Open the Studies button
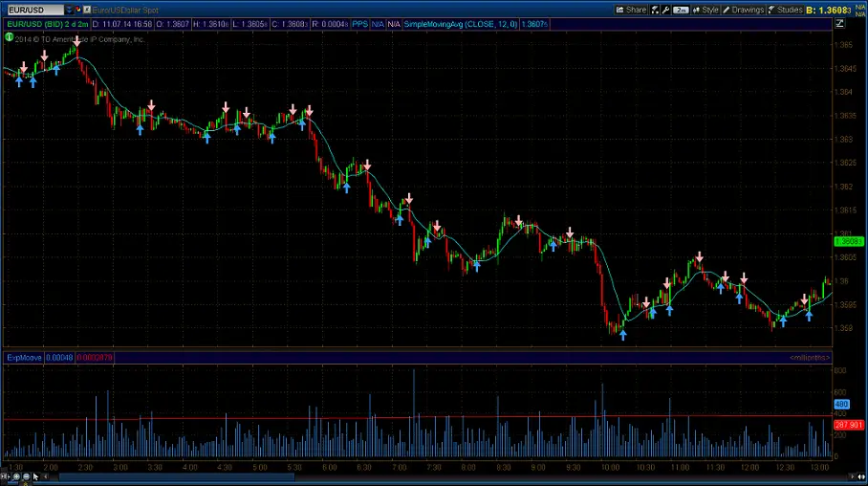Screen dimensions: 868x486 pos(785,9)
